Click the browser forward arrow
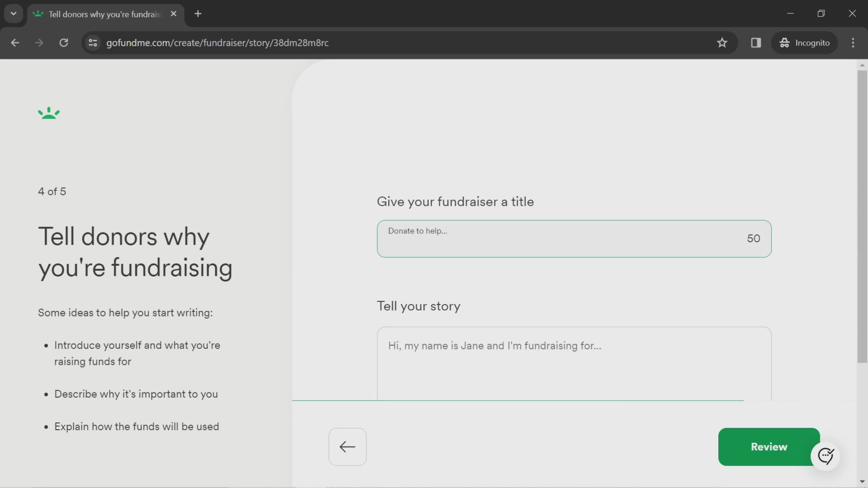Viewport: 868px width, 488px height. point(39,43)
